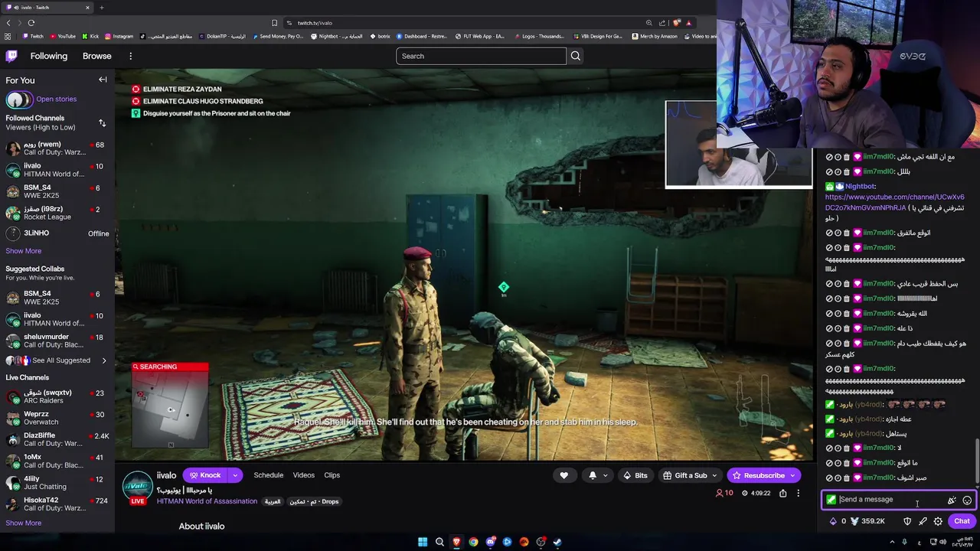
Task: Open the mod tools sword icon
Action: coord(923,521)
